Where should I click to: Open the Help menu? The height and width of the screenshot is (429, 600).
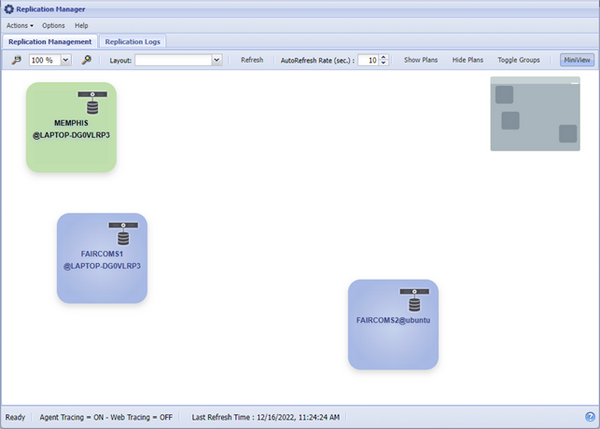81,26
